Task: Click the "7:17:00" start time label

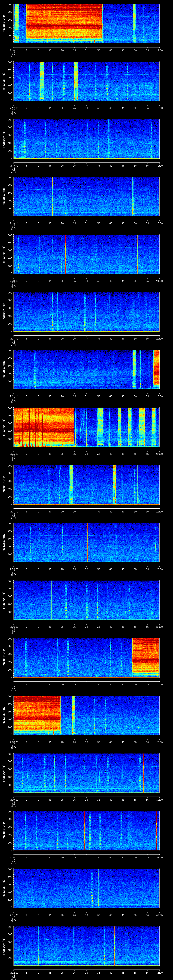Action: (14, 108)
